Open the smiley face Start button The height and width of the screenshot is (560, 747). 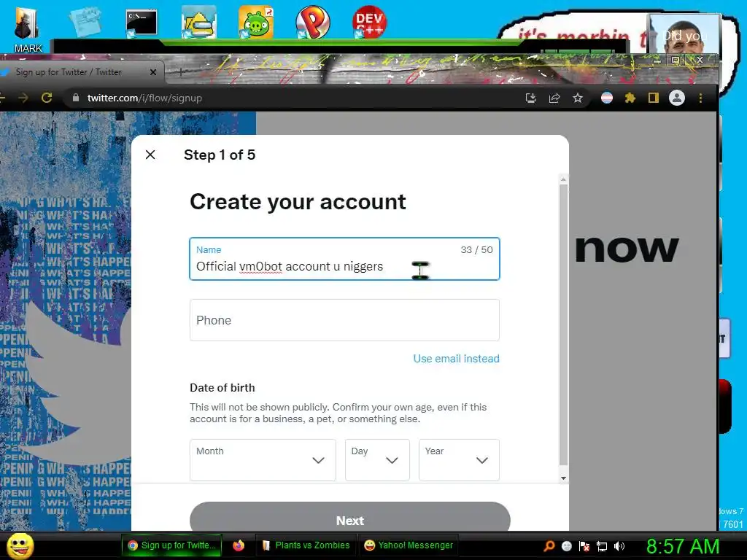click(x=20, y=545)
